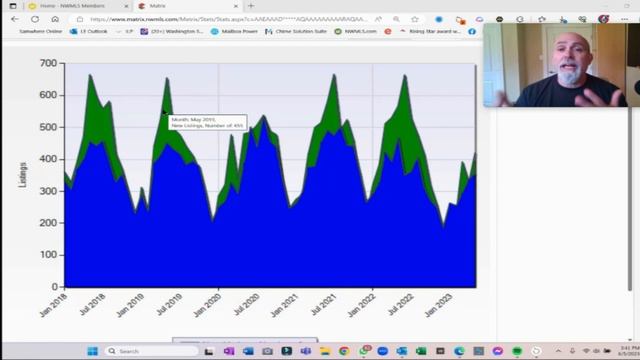Viewport: 640px width, 360px height.
Task: Open NWMLS.com bookmark
Action: click(x=356, y=31)
